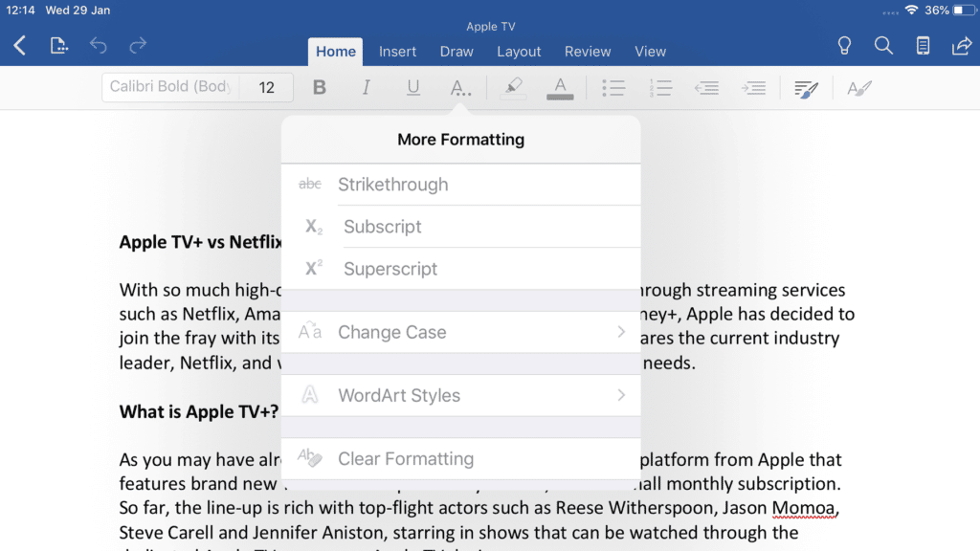980x551 pixels.
Task: Open the Tell Me lightbulb
Action: click(x=844, y=46)
